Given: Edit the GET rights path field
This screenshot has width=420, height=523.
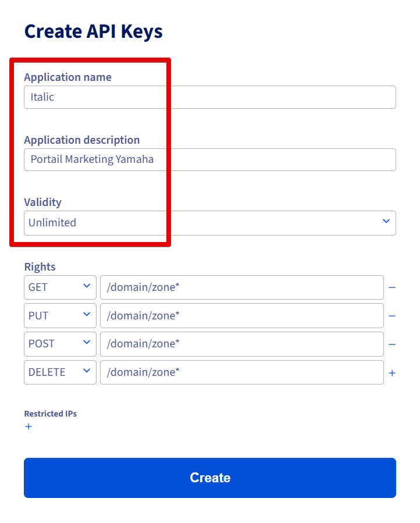Looking at the screenshot, I should pos(241,287).
